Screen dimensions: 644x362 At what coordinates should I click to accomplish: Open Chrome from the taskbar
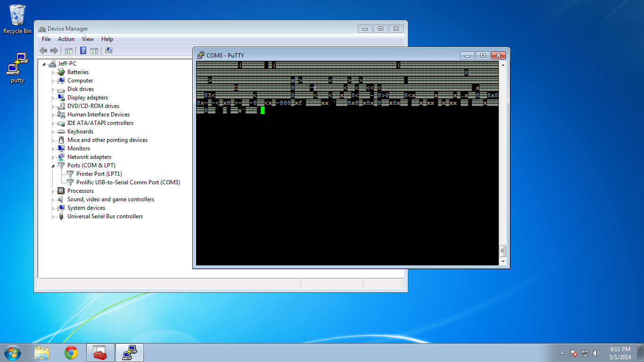pos(71,352)
